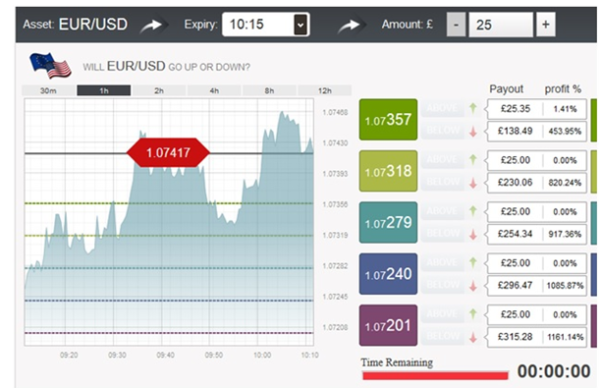Viewport: 600px width, 388px height.
Task: Select the 4h chart timeframe tab
Action: 214,91
